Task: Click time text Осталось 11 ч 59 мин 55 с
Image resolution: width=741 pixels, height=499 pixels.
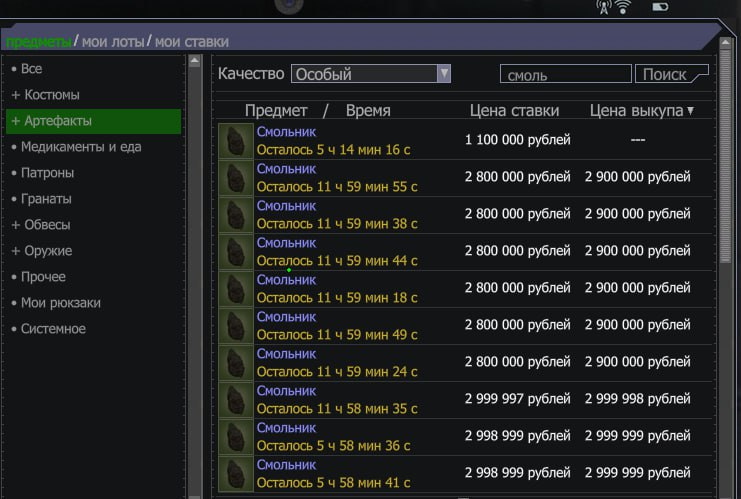Action: click(x=337, y=187)
